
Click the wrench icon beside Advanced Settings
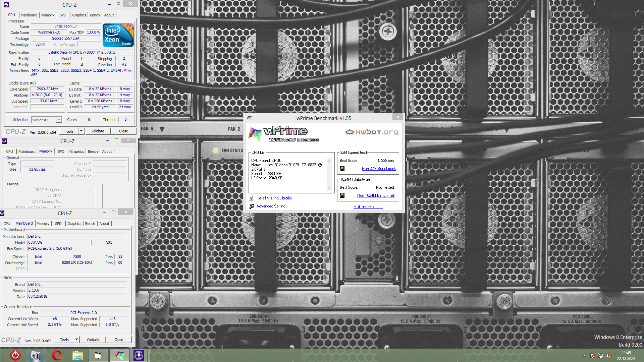(x=251, y=206)
